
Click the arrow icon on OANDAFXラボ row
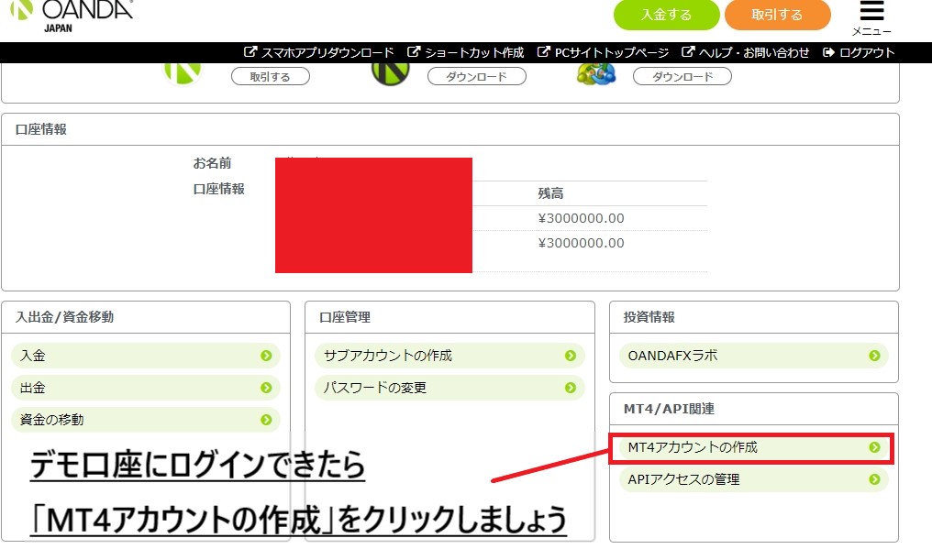[x=874, y=355]
